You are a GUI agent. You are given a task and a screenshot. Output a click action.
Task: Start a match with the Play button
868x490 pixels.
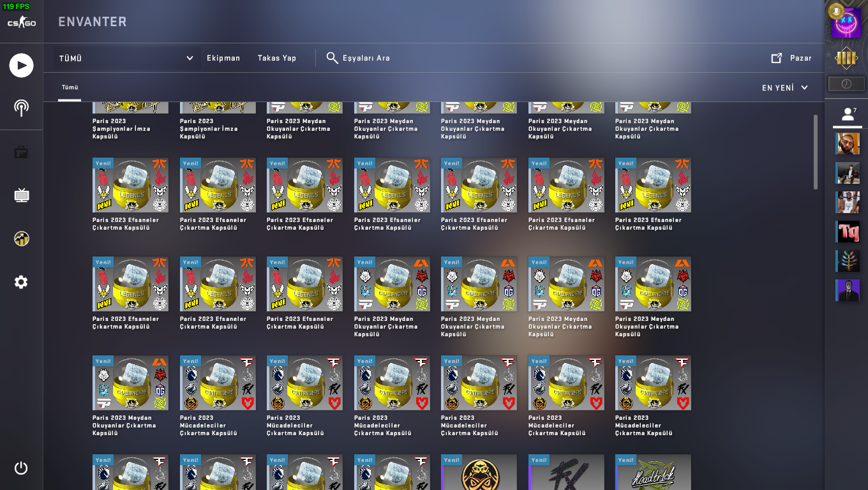[x=21, y=65]
